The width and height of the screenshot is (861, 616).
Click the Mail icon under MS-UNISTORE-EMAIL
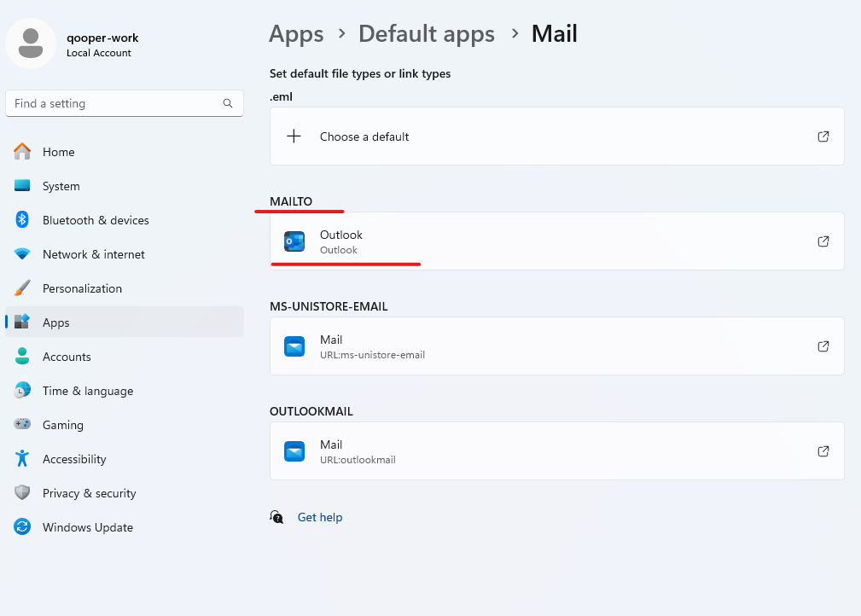click(x=294, y=346)
